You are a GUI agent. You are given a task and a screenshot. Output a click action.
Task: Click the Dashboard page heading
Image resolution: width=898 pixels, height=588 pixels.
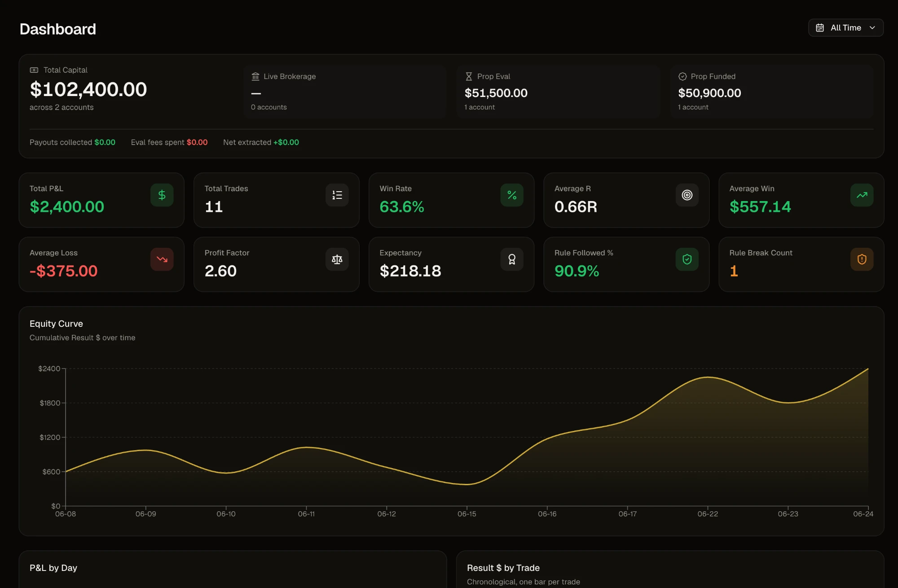(x=58, y=29)
